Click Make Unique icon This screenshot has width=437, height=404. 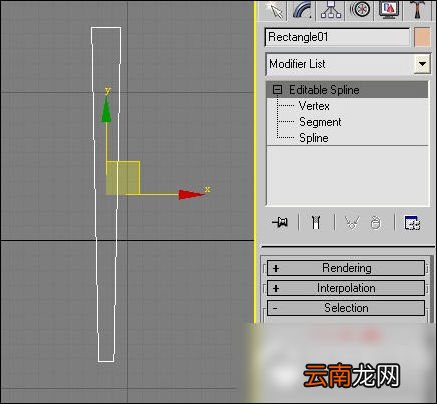coord(352,223)
